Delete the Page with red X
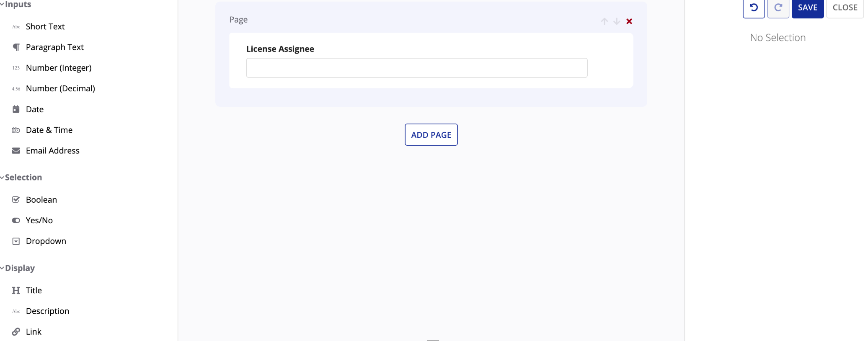Screen dimensions: 868x341 click(629, 21)
